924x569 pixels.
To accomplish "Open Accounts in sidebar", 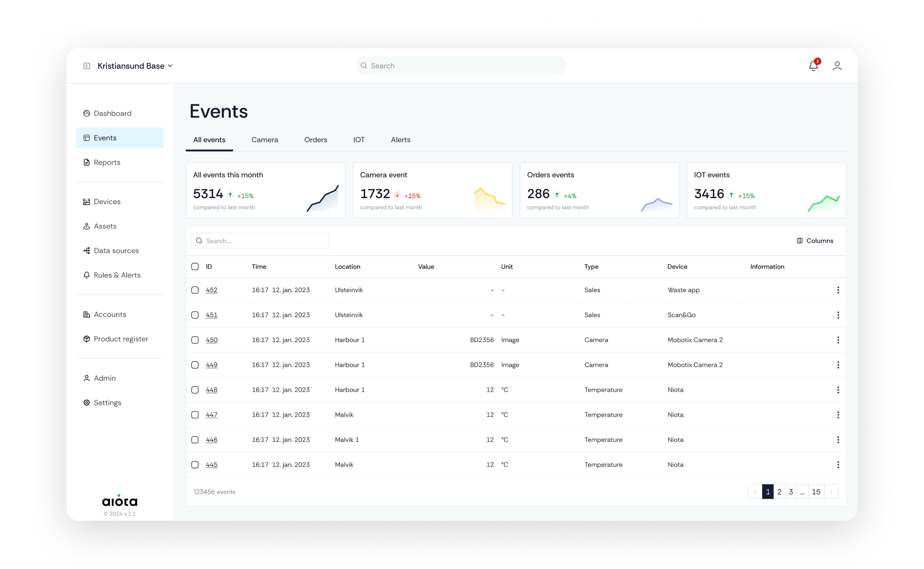I will click(x=120, y=314).
